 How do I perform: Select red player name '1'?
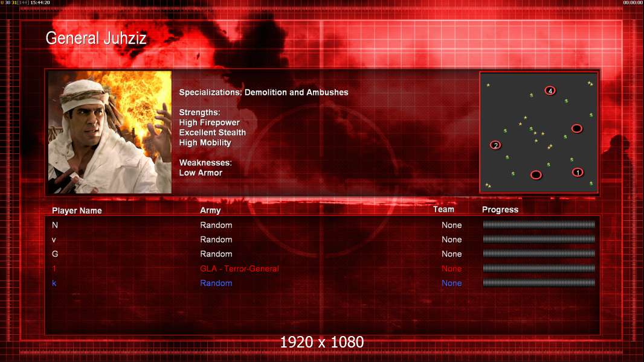(54, 268)
